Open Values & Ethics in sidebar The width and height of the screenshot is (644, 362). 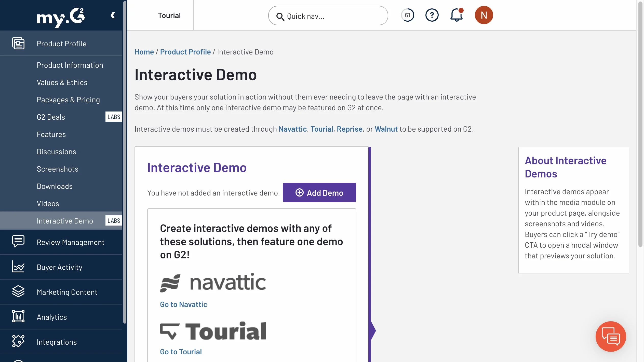click(62, 82)
